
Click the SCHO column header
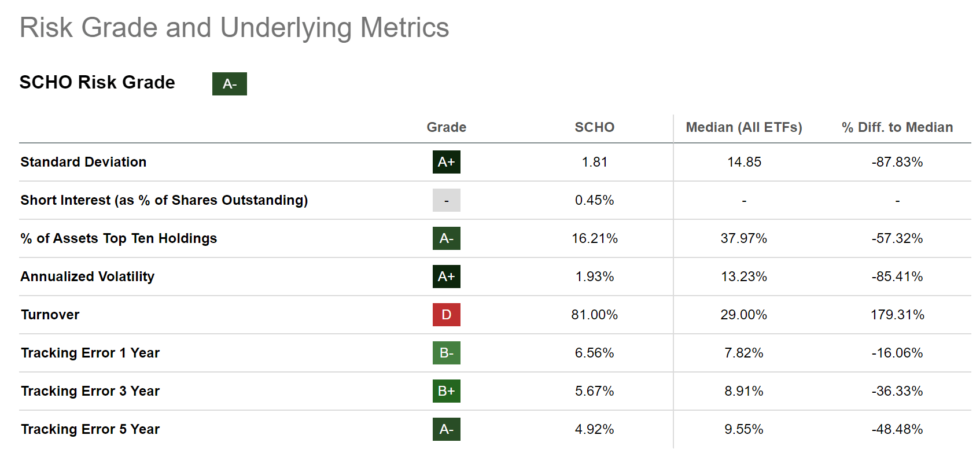[x=594, y=127]
